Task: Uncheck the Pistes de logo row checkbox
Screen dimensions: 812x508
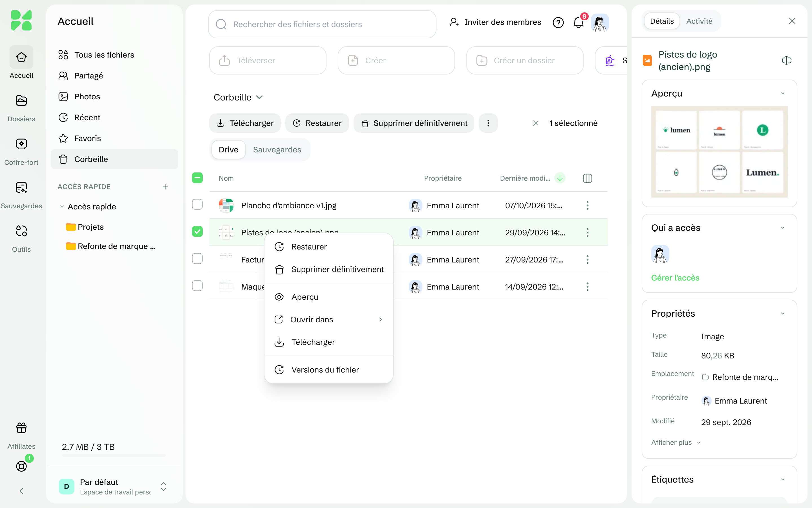Action: 197,231
